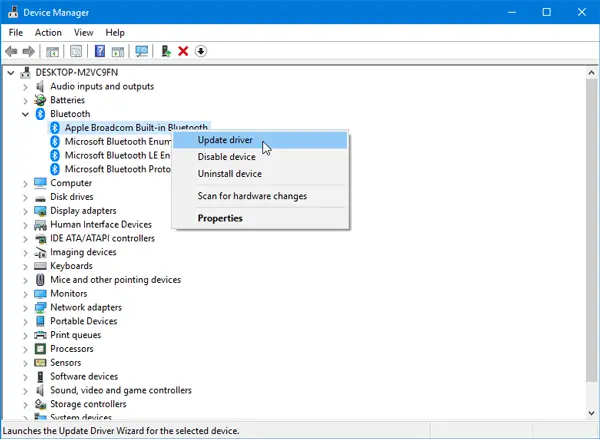Click the Storage controllers icon

40,404
